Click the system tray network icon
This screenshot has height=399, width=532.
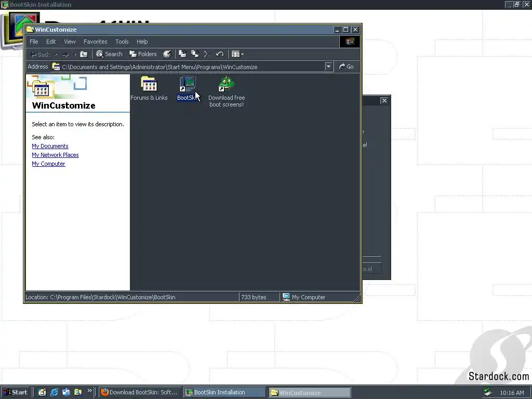pos(488,393)
